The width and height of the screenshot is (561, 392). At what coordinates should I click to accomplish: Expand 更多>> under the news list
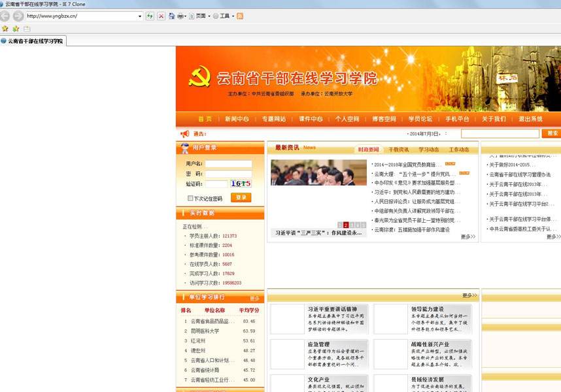[468, 237]
